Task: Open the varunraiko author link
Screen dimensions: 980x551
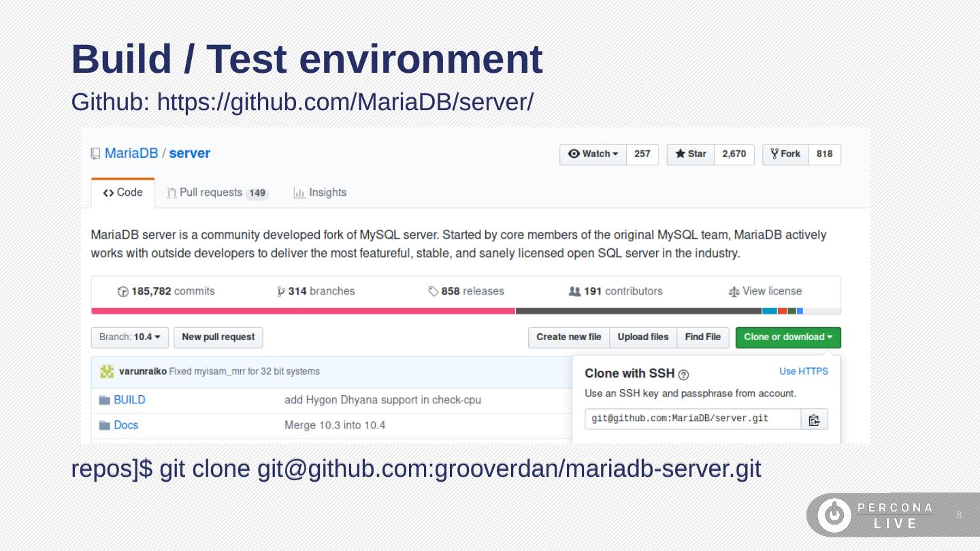Action: [x=143, y=371]
